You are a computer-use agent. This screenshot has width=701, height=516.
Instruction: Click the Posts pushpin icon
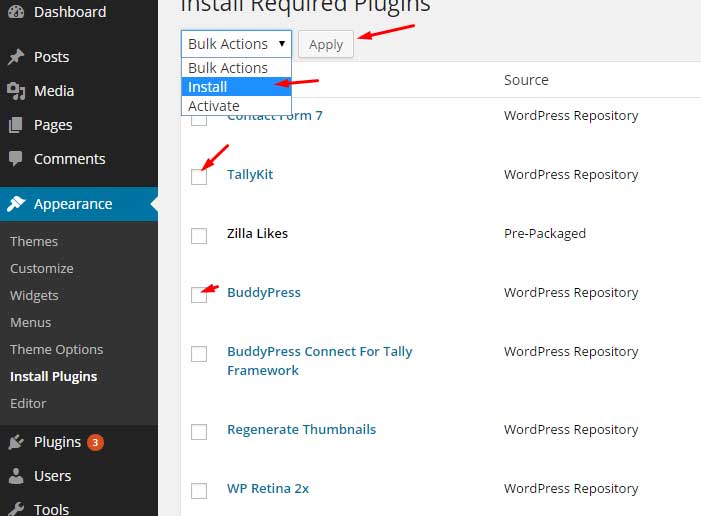(x=16, y=57)
